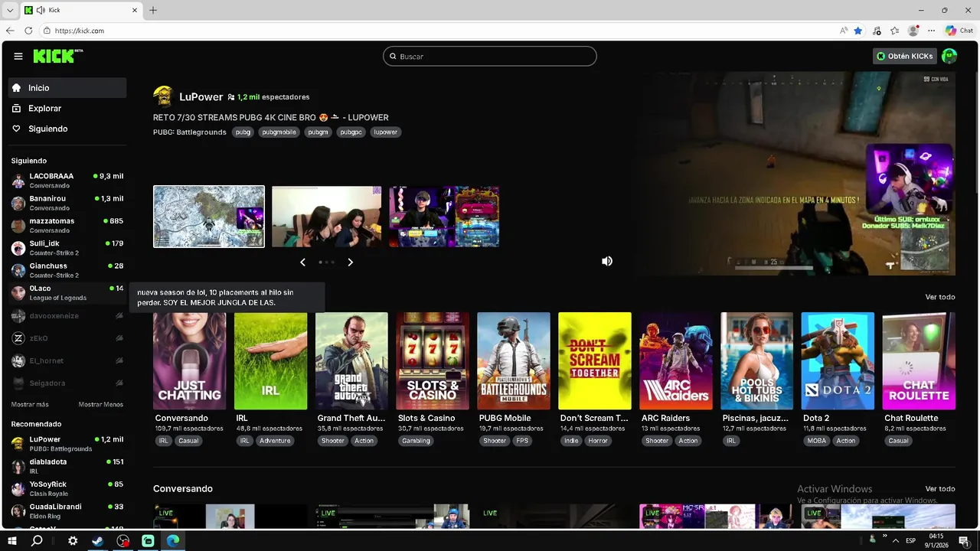The height and width of the screenshot is (551, 980).
Task: Mute the featured stream volume icon
Action: point(607,261)
